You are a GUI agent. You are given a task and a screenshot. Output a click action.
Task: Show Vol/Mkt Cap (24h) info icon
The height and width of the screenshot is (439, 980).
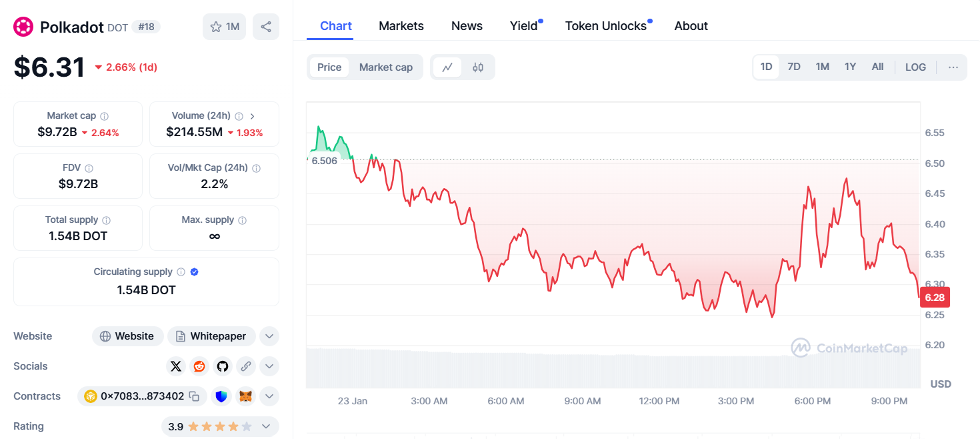click(x=257, y=168)
